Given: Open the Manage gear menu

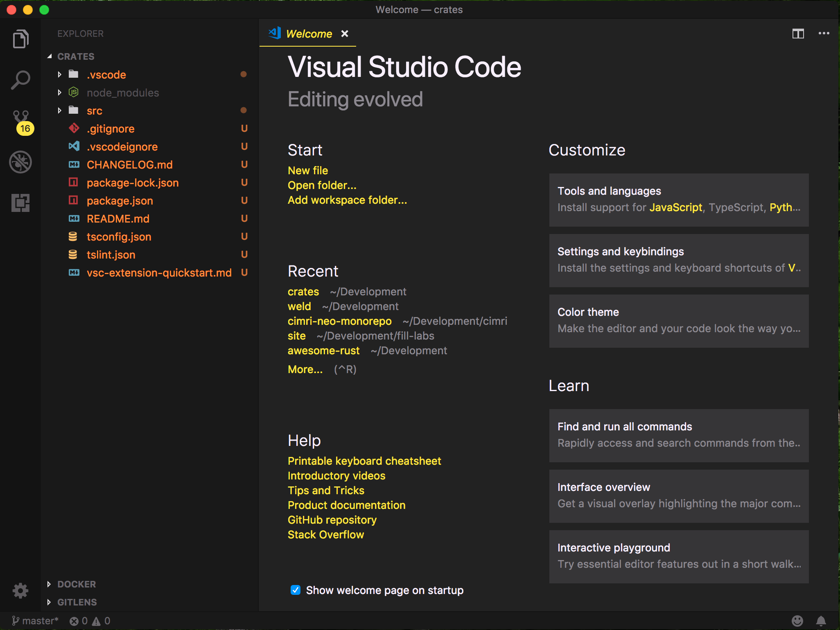Looking at the screenshot, I should pyautogui.click(x=20, y=590).
